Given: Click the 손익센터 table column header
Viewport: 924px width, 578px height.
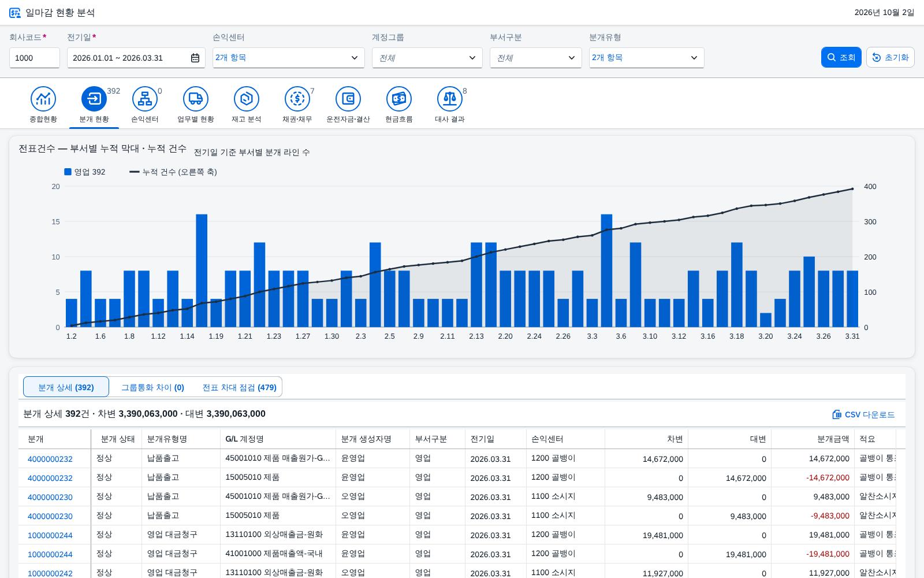Looking at the screenshot, I should [565, 439].
